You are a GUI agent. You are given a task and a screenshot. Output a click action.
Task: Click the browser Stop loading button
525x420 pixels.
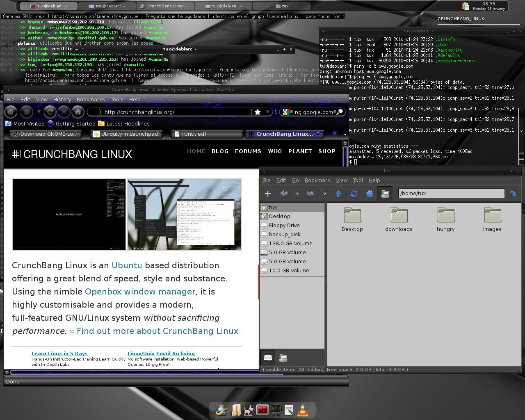tap(64, 112)
